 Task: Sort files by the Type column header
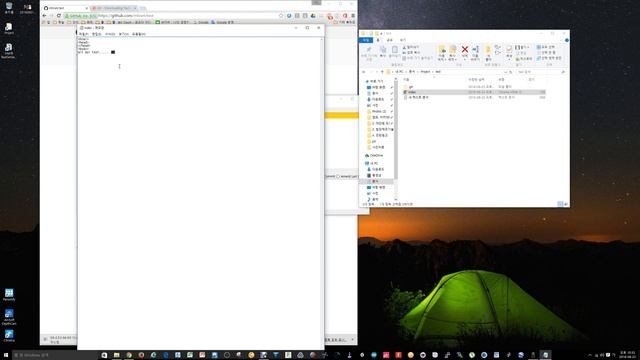(502, 80)
